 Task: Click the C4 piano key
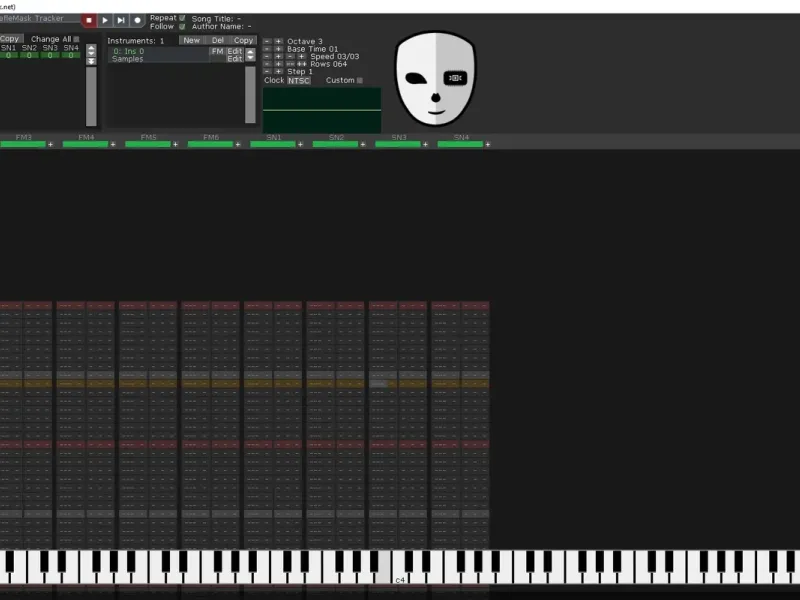point(401,567)
